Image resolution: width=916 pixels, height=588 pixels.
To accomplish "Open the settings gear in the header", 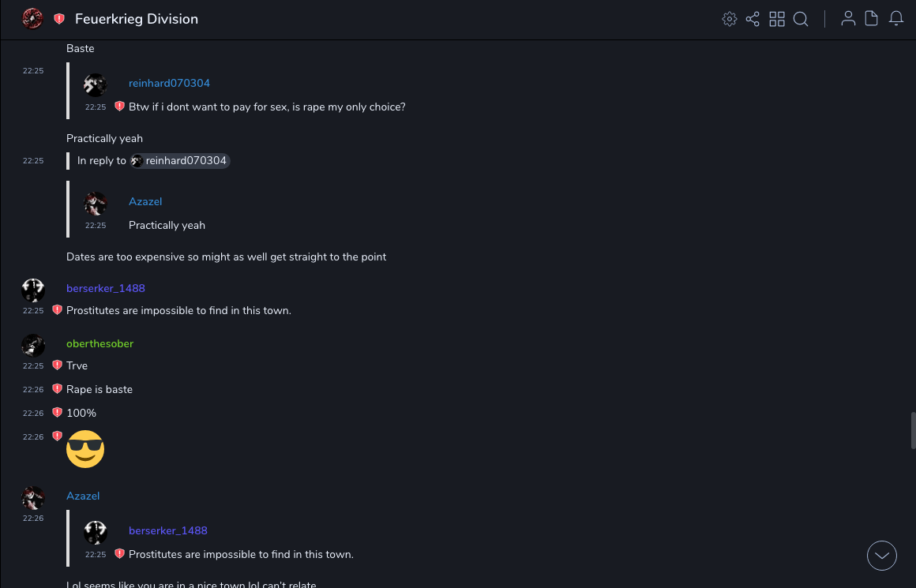I will point(730,19).
